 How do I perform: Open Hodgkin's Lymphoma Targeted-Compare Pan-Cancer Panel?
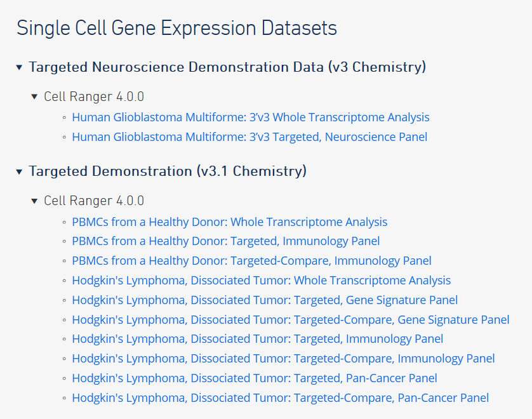point(280,398)
